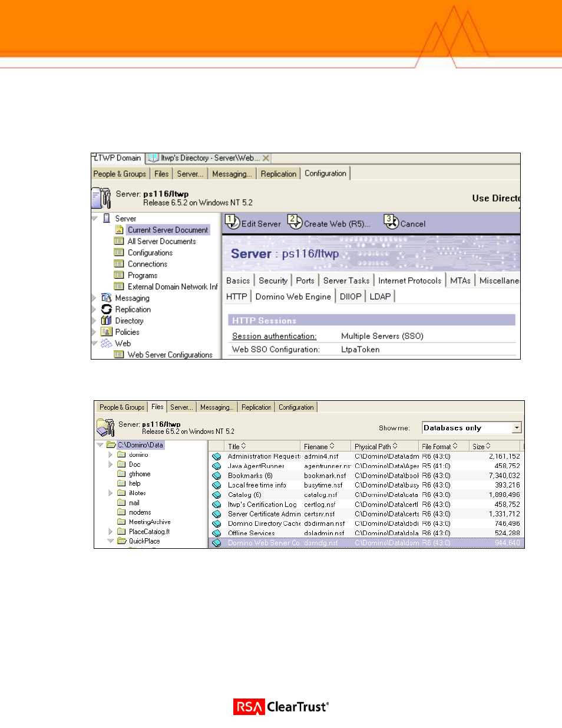Select the Internet Protocols tab
The width and height of the screenshot is (562, 728).
[x=409, y=281]
